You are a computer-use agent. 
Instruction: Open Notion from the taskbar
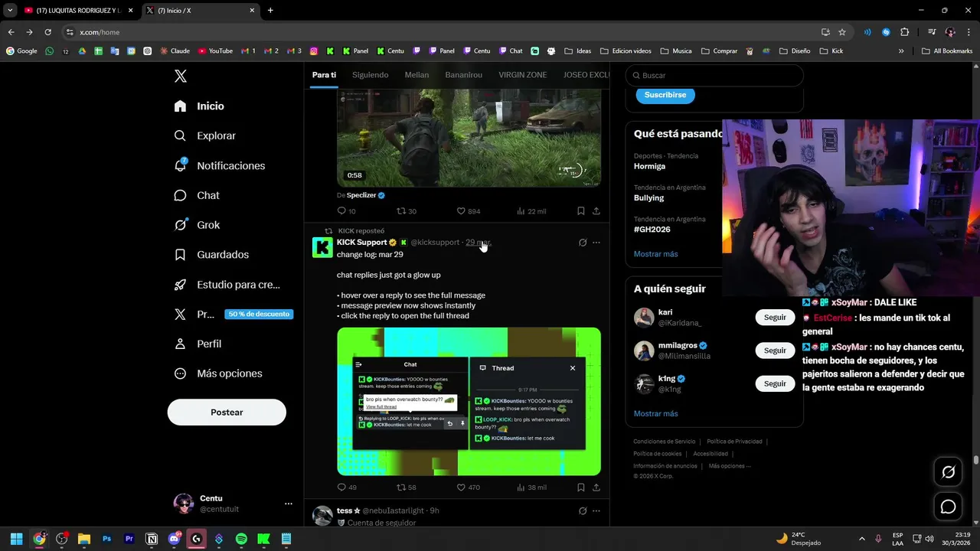152,539
